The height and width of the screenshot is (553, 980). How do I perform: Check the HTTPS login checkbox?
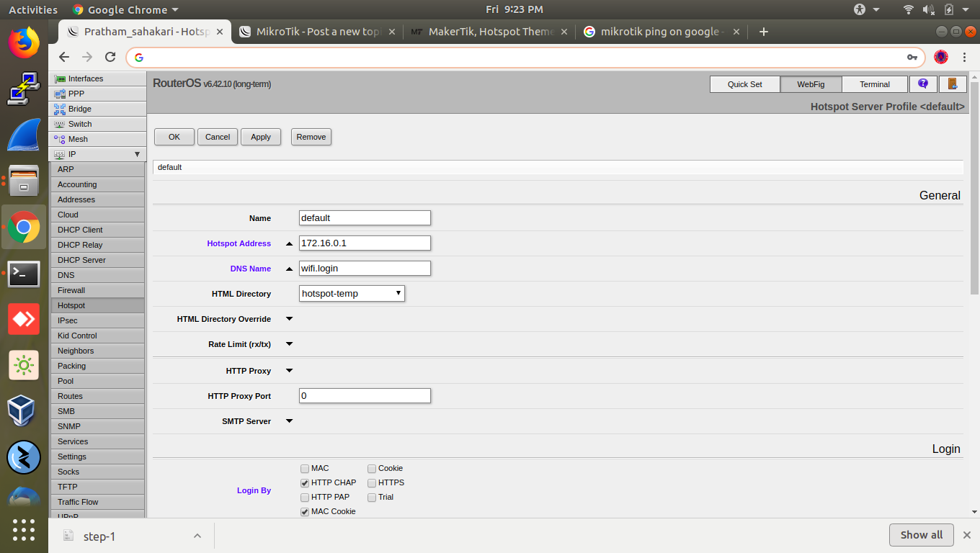372,483
